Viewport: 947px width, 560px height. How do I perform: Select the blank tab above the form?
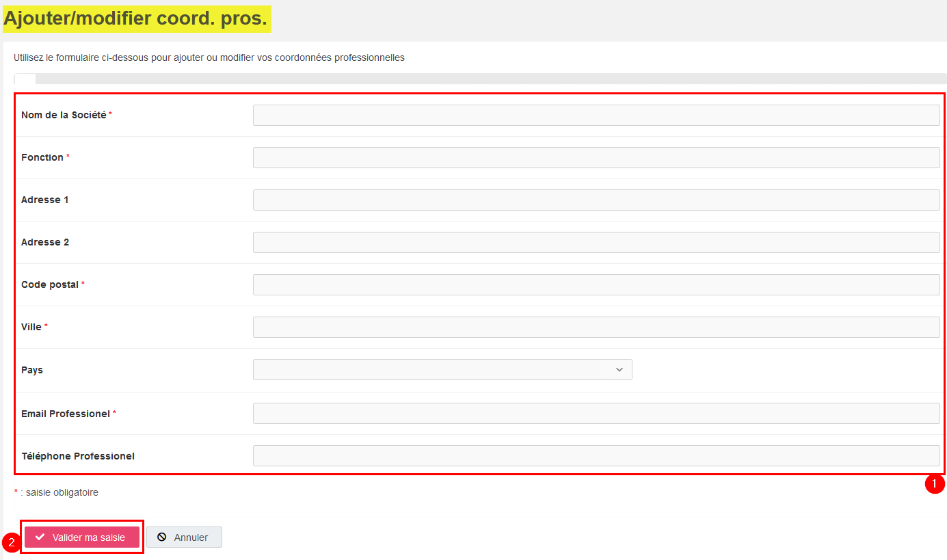(x=25, y=79)
